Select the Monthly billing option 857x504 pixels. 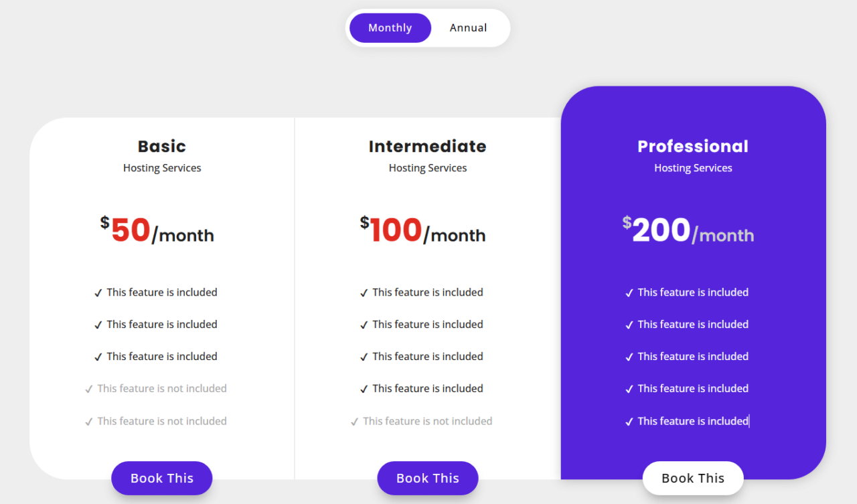[x=390, y=27]
